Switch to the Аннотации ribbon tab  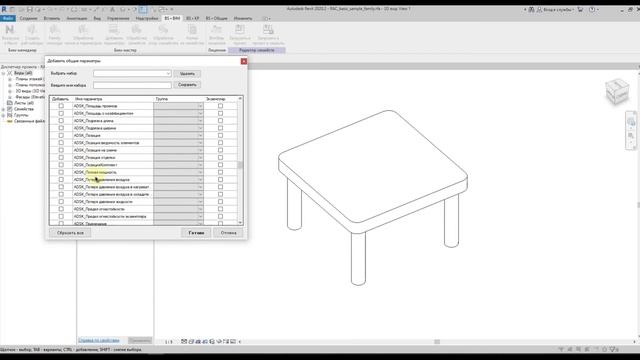click(77, 18)
